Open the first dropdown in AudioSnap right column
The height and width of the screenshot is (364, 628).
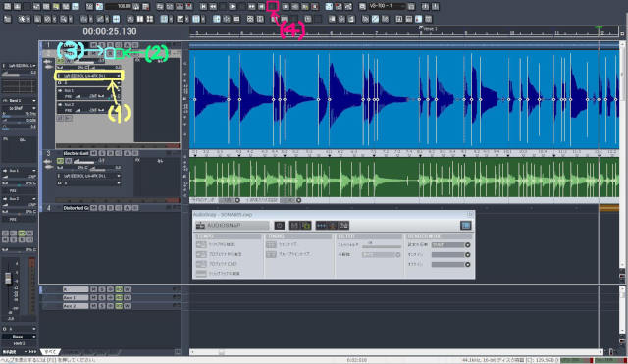[450, 245]
